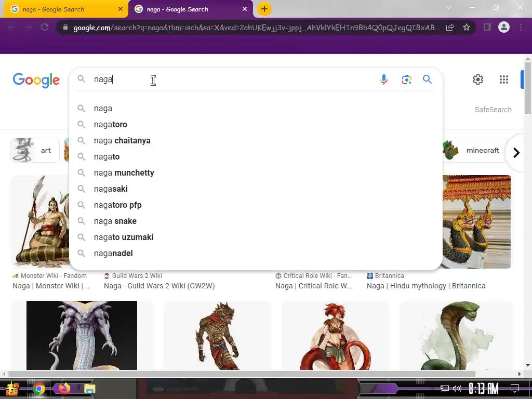Screen dimensions: 532x399
Task: Open the lizard warrior image
Action: pos(218,335)
